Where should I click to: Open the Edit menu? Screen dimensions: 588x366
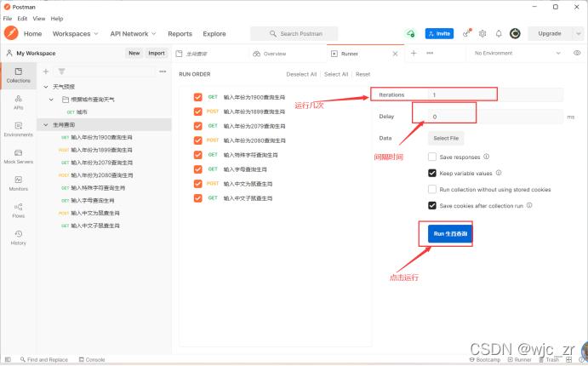tap(22, 19)
